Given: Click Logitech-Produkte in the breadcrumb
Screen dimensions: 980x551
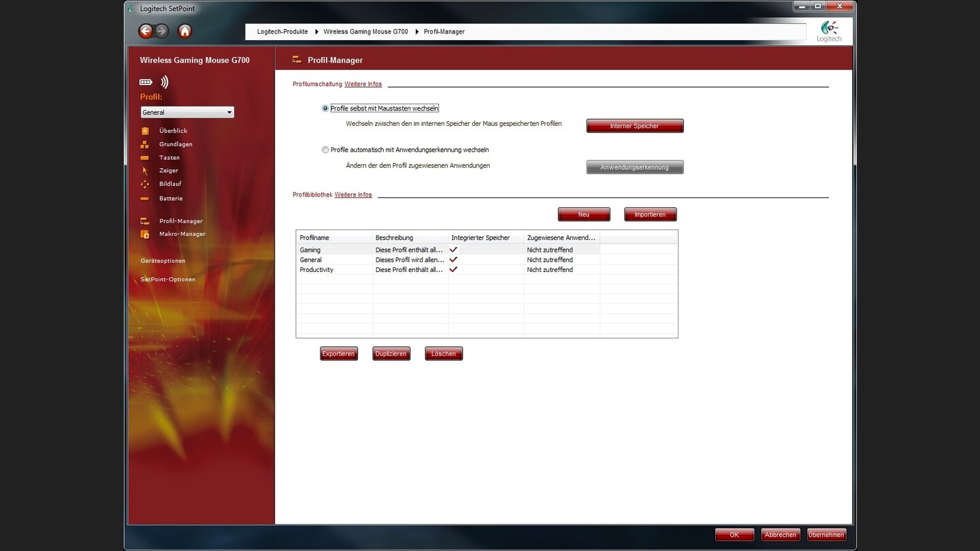Looking at the screenshot, I should [x=282, y=32].
